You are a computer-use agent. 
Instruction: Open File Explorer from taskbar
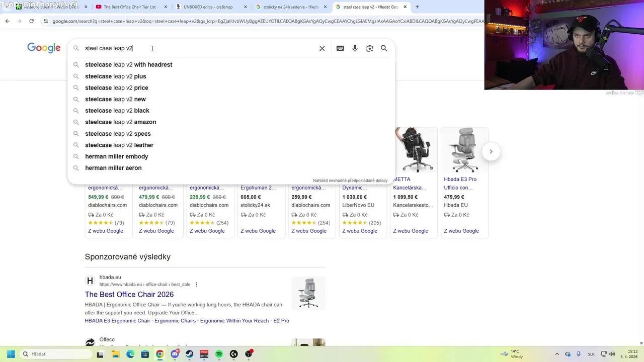tap(115, 354)
